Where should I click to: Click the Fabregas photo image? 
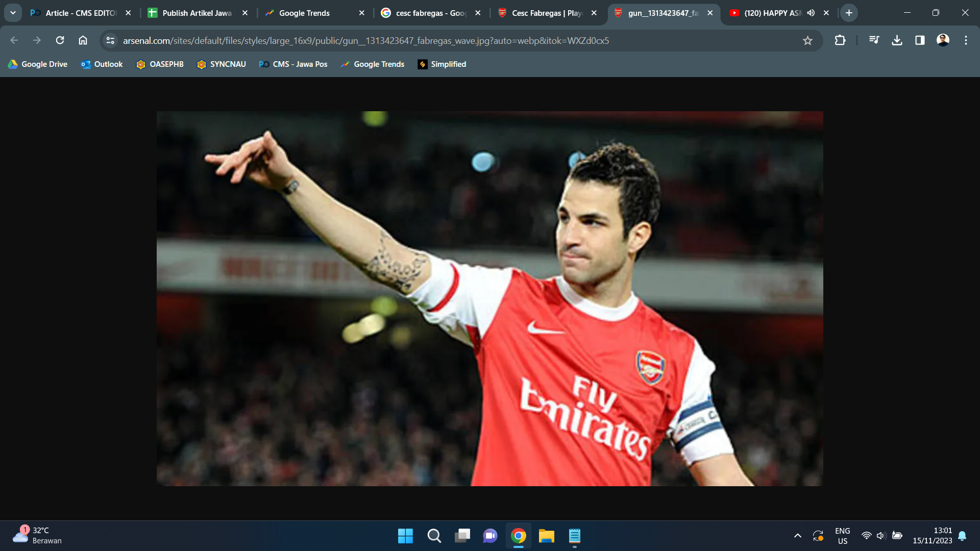pos(489,298)
